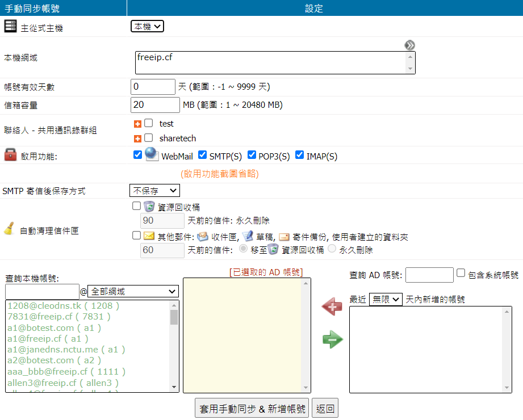Click the 返回 button
523x420 pixels.
point(325,408)
